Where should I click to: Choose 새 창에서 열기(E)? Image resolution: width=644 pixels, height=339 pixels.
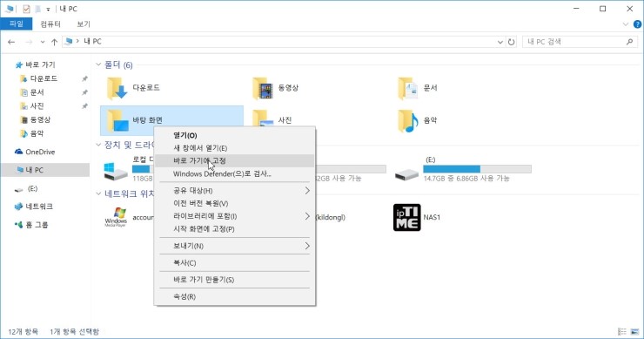tap(234, 148)
